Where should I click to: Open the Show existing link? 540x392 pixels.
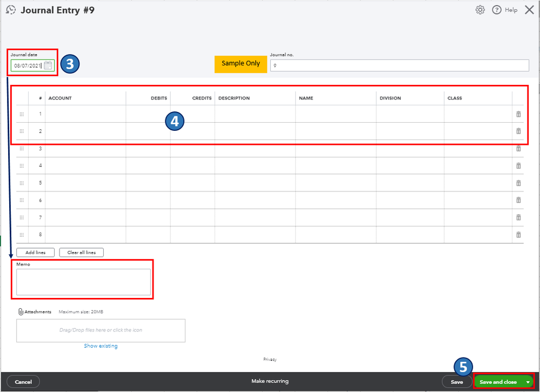(x=101, y=346)
